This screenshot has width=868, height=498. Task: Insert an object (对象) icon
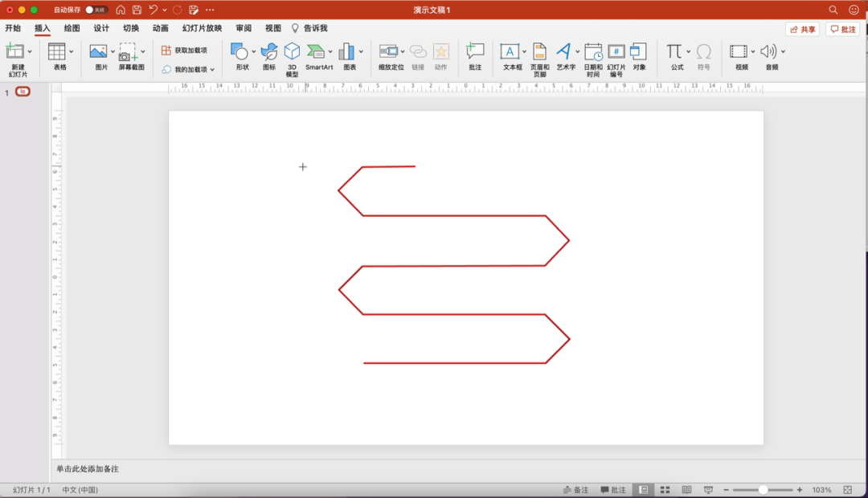pyautogui.click(x=639, y=51)
